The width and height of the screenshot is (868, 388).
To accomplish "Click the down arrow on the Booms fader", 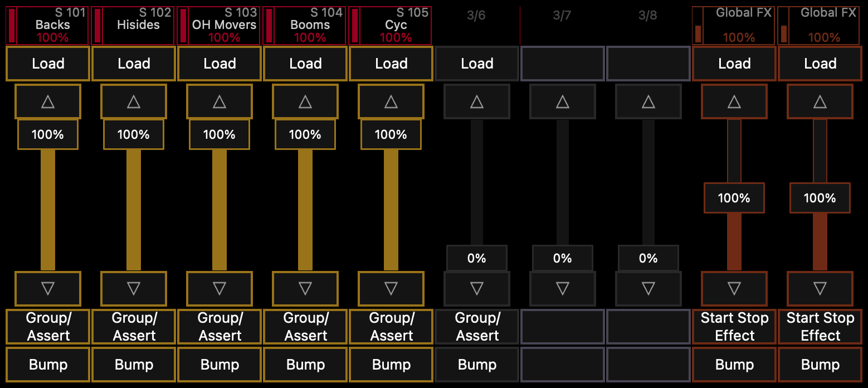I will click(x=305, y=289).
